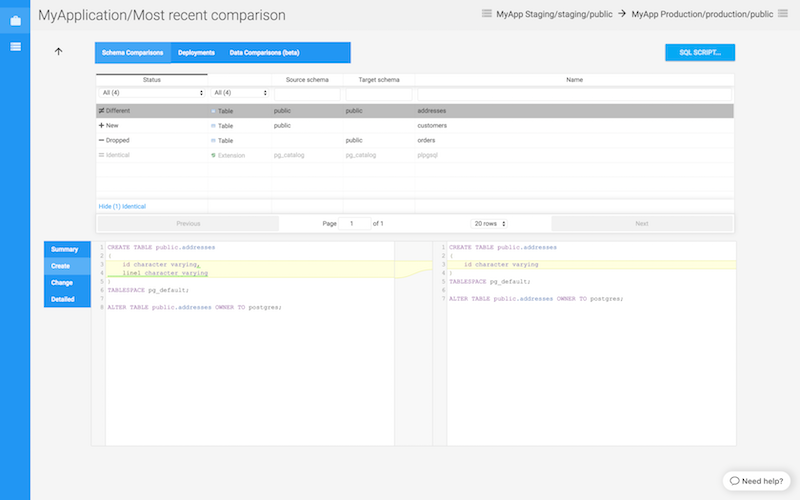800x500 pixels.
Task: Click the arrow between staging and production
Action: pos(622,14)
